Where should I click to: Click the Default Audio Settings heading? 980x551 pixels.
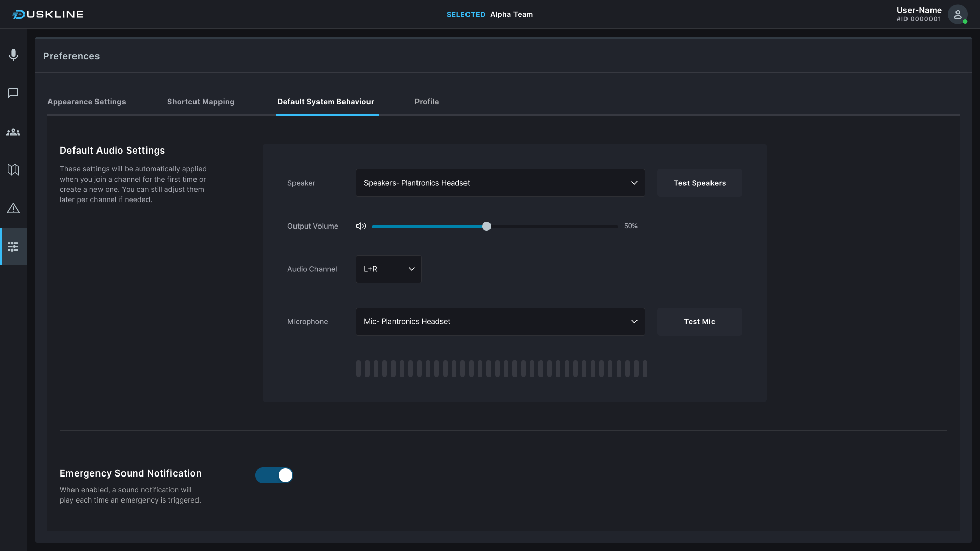click(112, 151)
